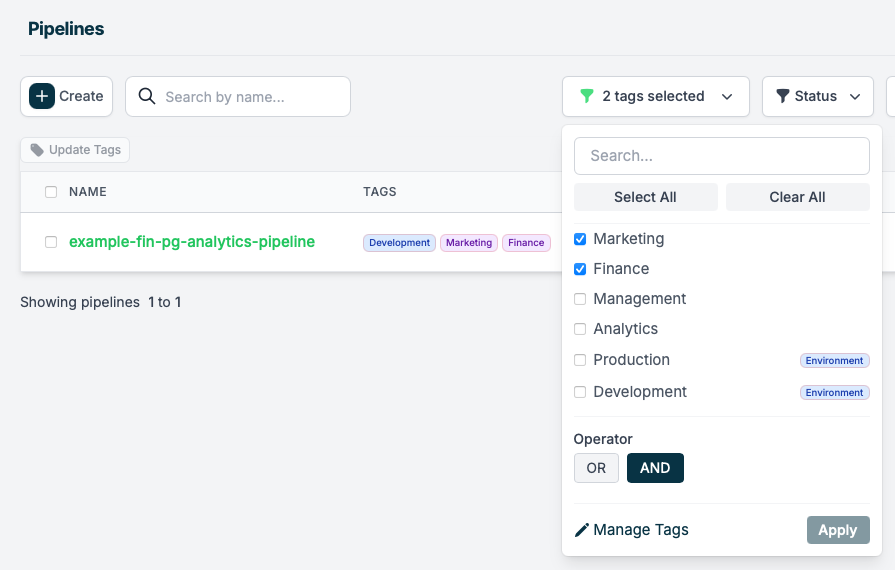Viewport: 895px width, 570px height.
Task: Click the green funnel tags filter icon
Action: [586, 96]
